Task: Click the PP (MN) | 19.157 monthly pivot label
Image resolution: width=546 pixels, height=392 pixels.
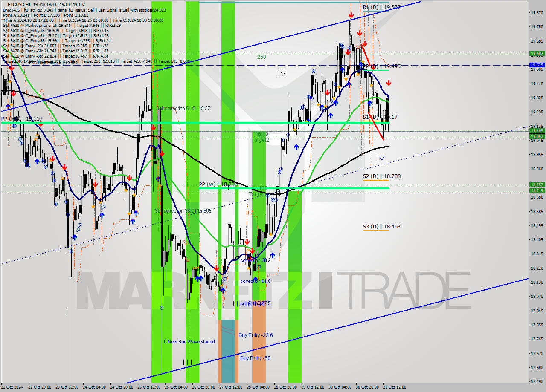Action: pyautogui.click(x=21, y=119)
